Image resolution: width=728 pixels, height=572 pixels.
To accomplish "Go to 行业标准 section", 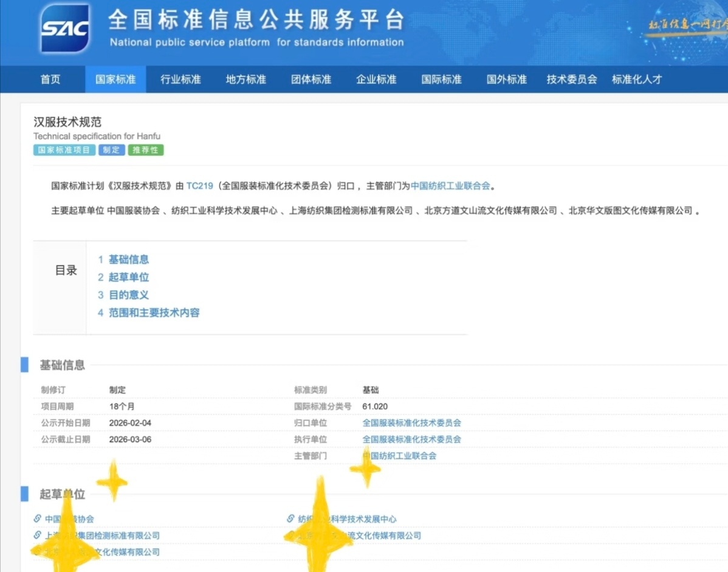I will (180, 80).
